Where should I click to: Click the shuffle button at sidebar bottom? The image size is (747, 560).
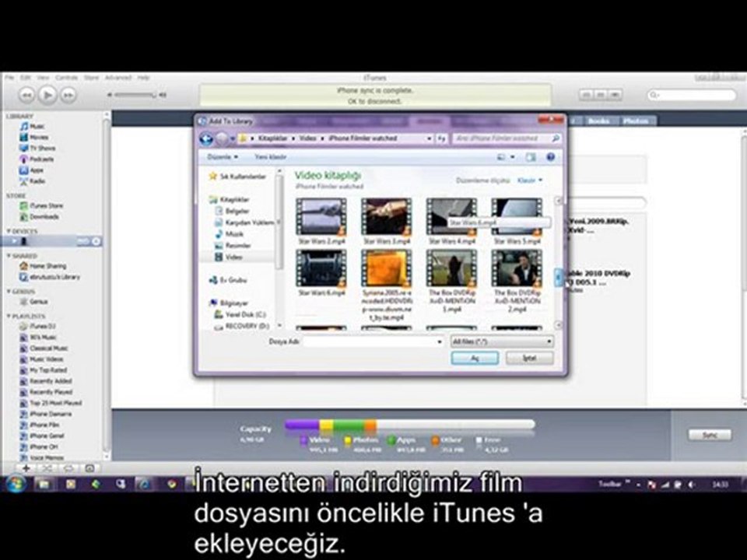47,468
